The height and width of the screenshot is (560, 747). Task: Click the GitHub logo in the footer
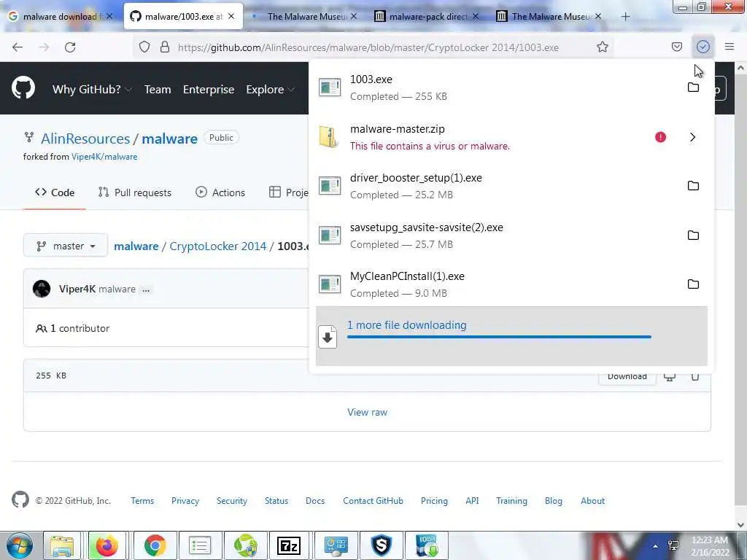pyautogui.click(x=20, y=499)
